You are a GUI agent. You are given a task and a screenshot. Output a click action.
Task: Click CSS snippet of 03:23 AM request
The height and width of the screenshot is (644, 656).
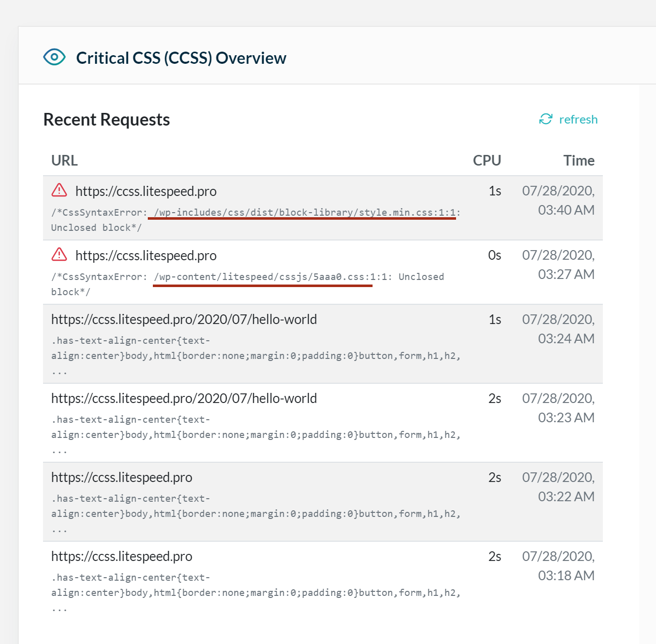coord(256,435)
